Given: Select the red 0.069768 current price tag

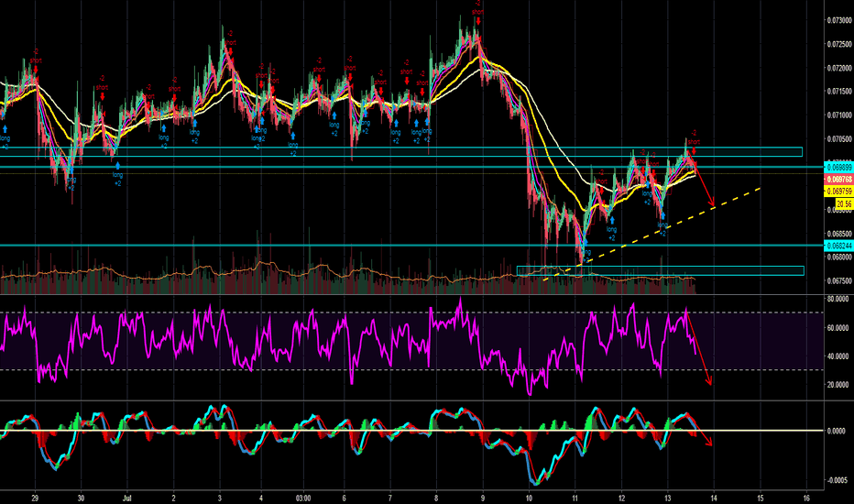Looking at the screenshot, I should pyautogui.click(x=838, y=180).
